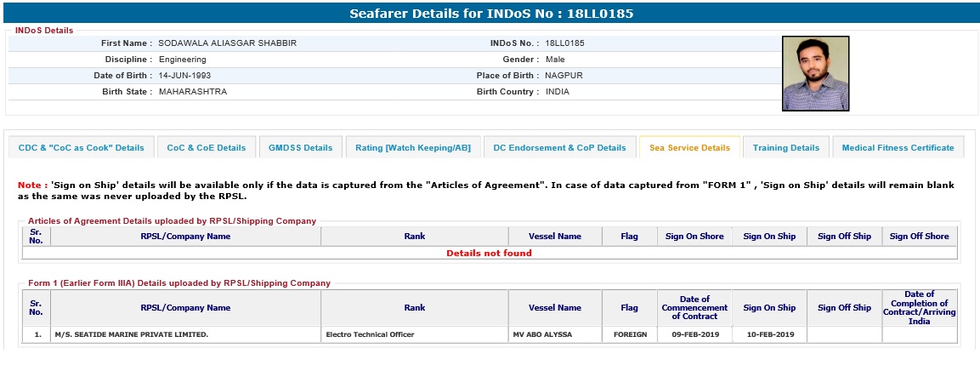Click the red 'Details not found' message

click(x=489, y=253)
